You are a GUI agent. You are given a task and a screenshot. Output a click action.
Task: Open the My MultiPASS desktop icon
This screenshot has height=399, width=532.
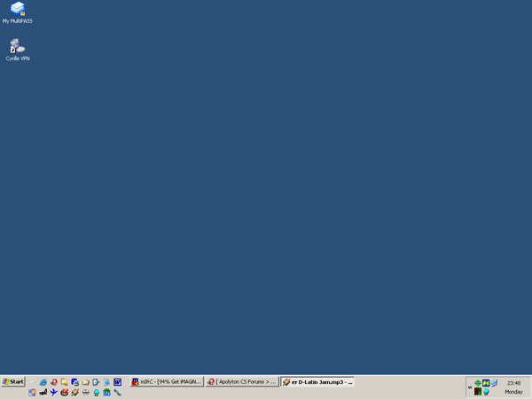tap(17, 11)
